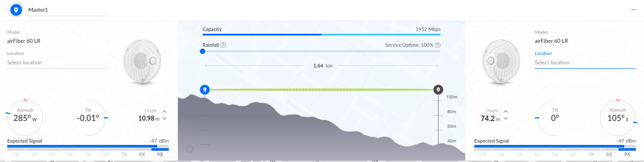
Task: Click the info icon at profile bottom-left
Action: [x=190, y=149]
